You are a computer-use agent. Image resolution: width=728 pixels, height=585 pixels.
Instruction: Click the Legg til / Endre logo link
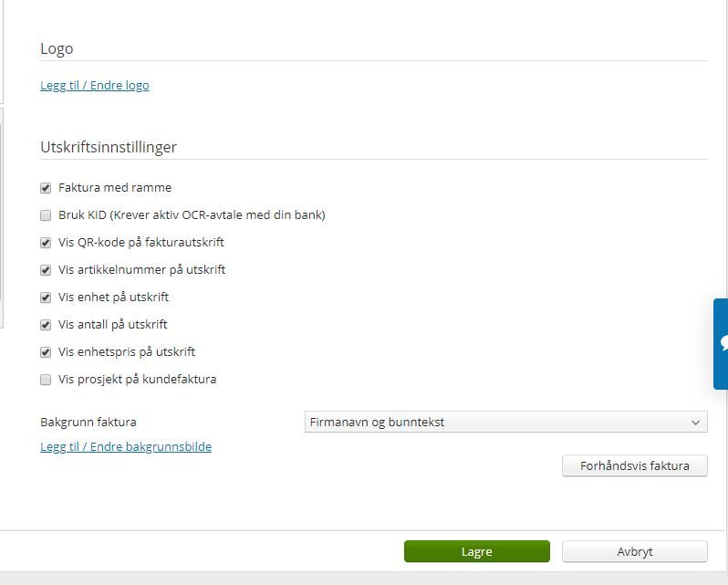[95, 86]
